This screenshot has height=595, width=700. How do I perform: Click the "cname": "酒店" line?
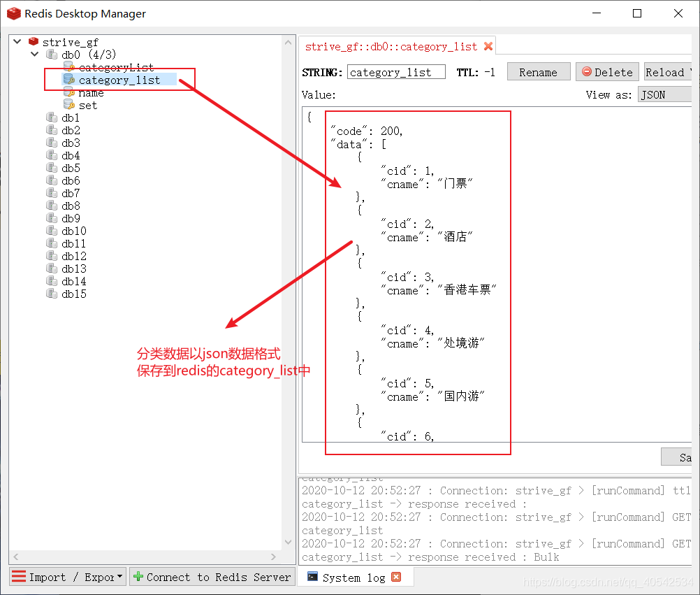tap(426, 237)
